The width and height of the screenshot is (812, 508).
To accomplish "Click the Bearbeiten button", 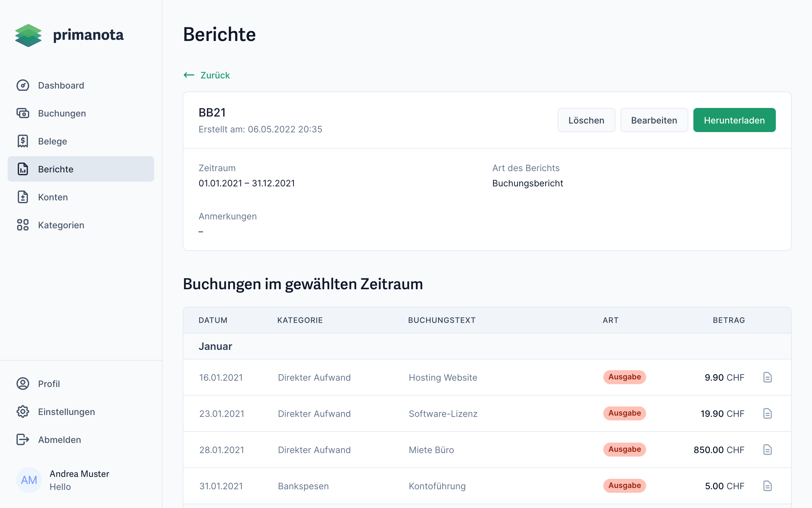I will pyautogui.click(x=654, y=120).
